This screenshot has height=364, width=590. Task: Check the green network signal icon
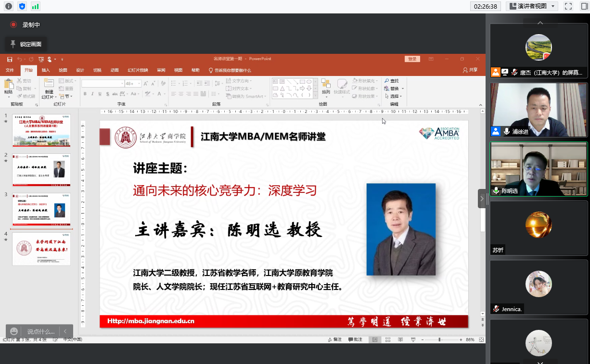tap(35, 6)
